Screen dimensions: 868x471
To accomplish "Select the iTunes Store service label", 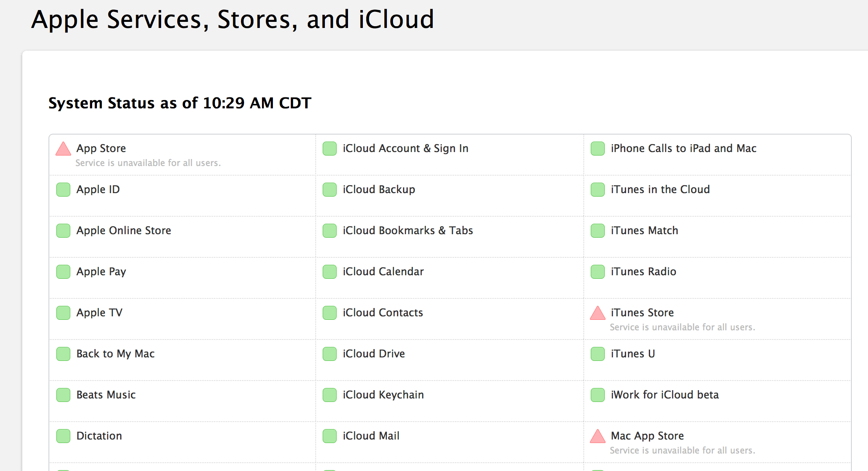I will pyautogui.click(x=642, y=313).
